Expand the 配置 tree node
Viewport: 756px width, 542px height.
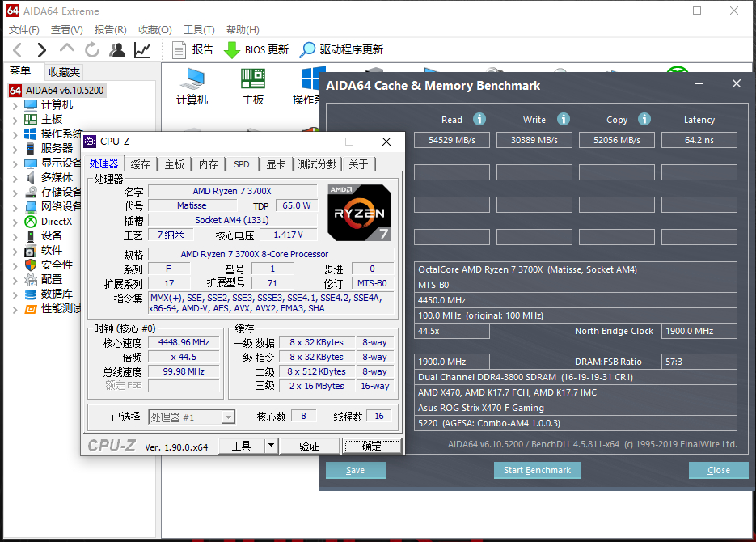click(15, 280)
